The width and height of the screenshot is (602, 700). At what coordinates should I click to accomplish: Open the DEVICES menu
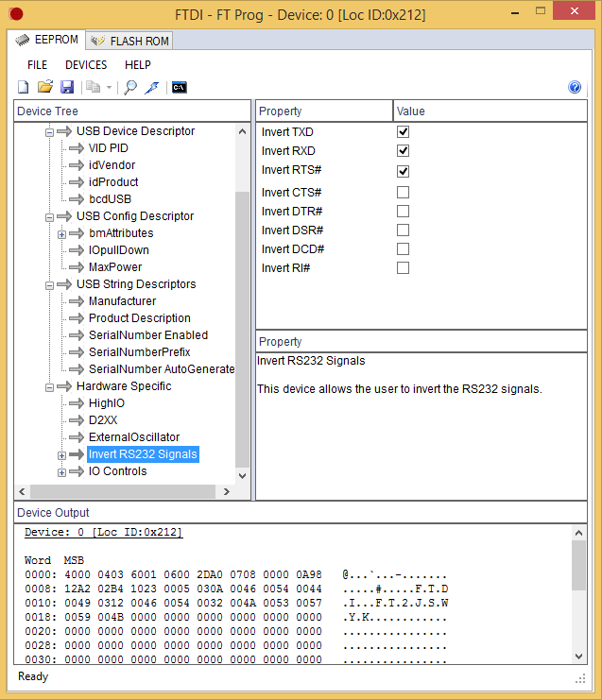click(86, 65)
